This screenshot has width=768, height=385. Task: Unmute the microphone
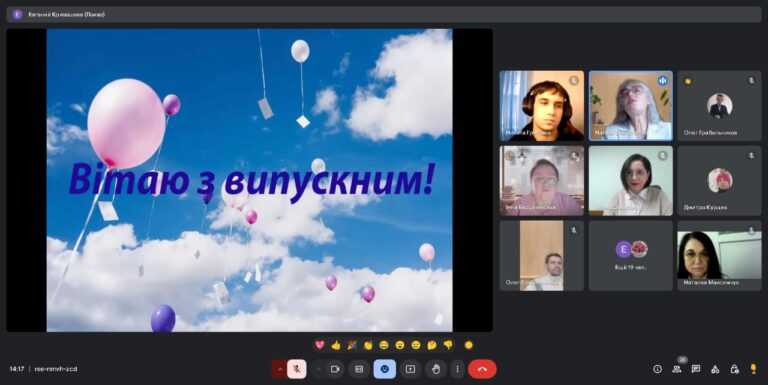coord(296,369)
